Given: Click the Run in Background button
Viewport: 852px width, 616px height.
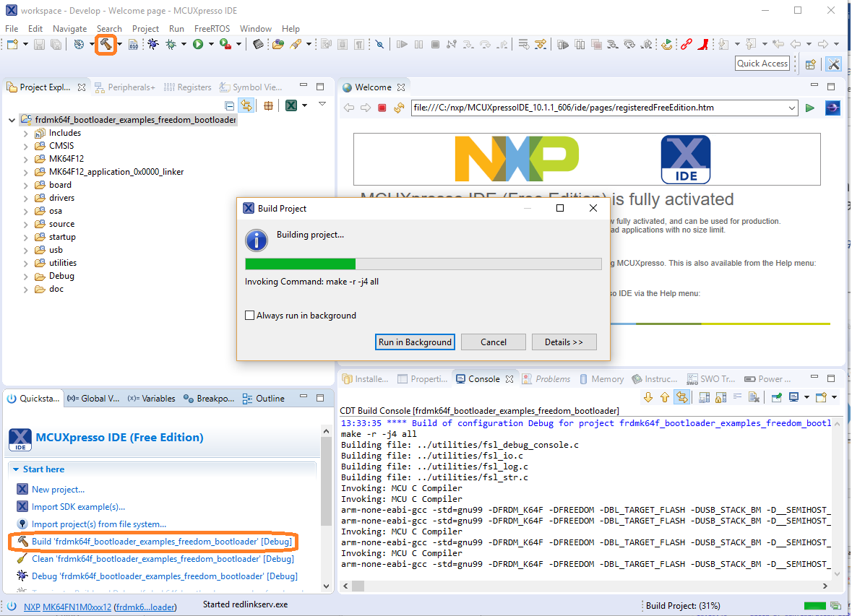Looking at the screenshot, I should [415, 342].
